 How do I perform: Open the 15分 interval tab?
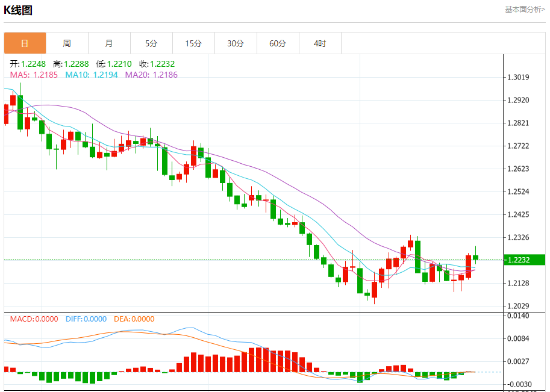point(193,43)
